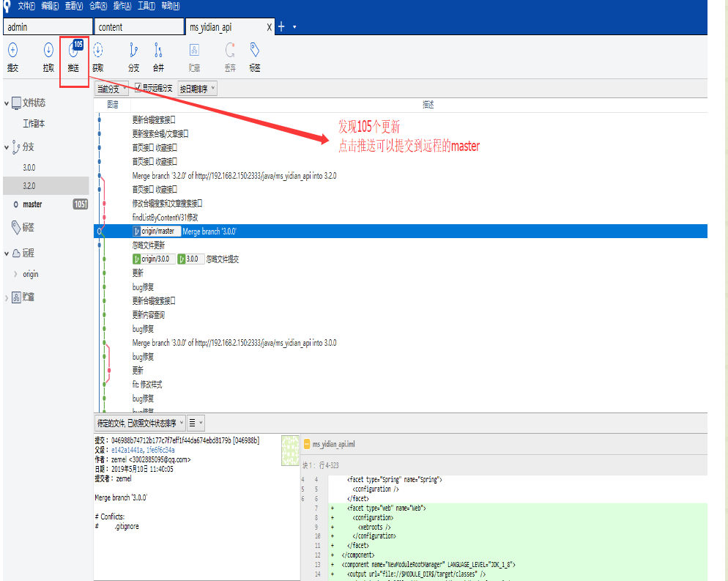Push changes with the 推送 icon

pos(73,56)
